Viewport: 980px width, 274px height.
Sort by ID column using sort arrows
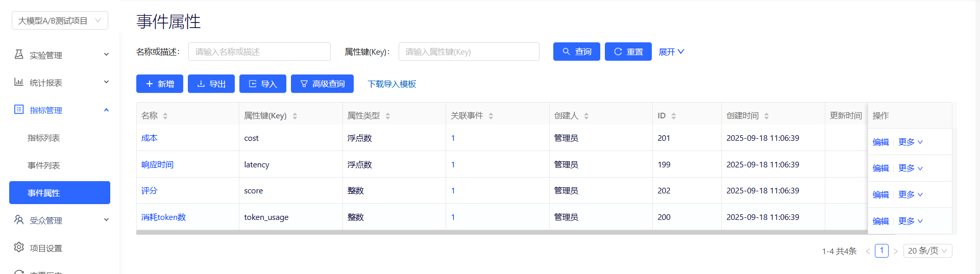click(x=674, y=116)
